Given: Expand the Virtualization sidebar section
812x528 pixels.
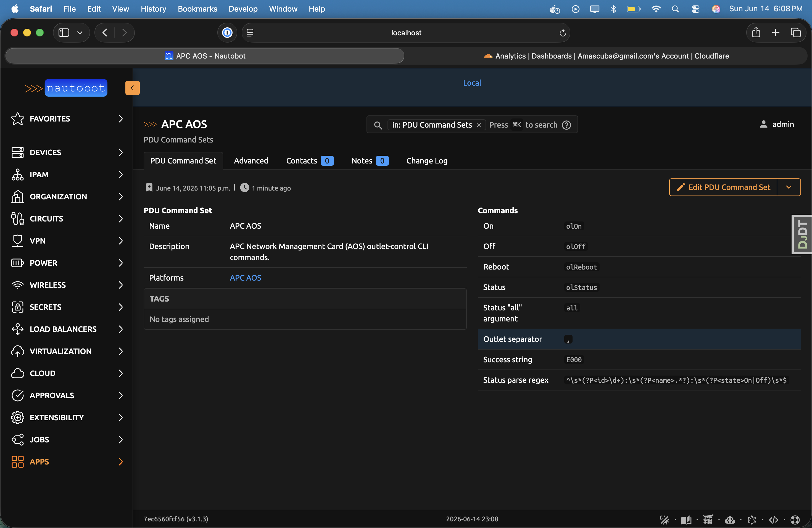Looking at the screenshot, I should click(x=66, y=351).
